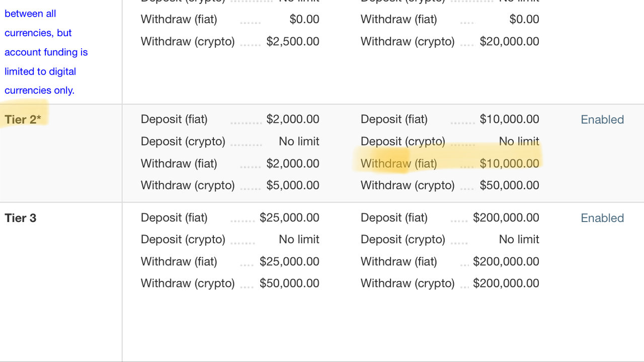The image size is (644, 362).
Task: Click the Withdraw (crypto) $20,000.00 entry
Action: (x=450, y=41)
